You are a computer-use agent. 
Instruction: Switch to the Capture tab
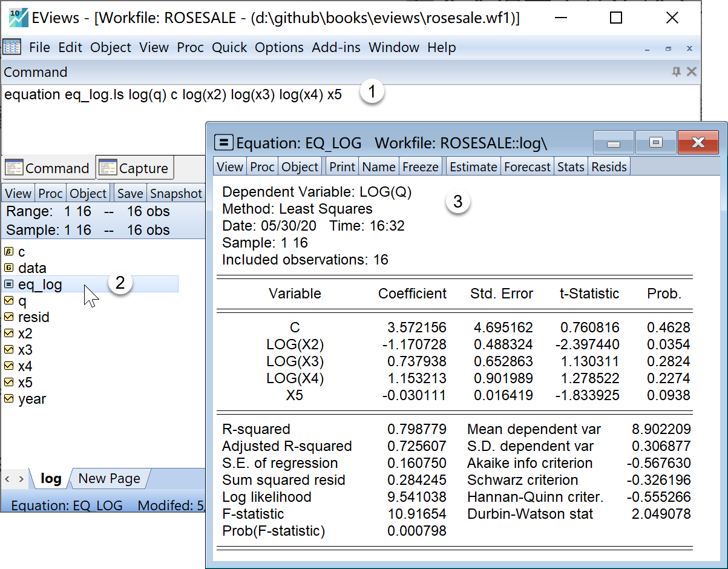[x=135, y=168]
